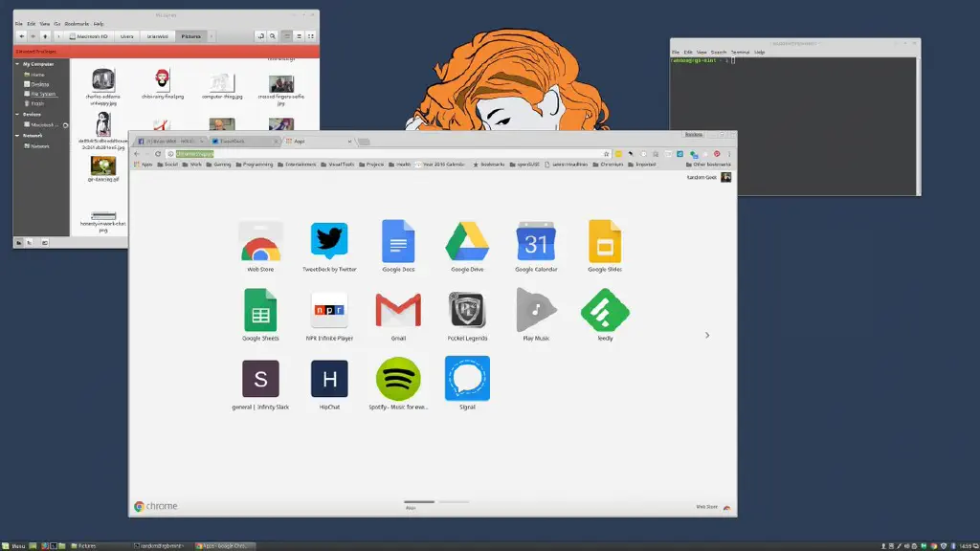The width and height of the screenshot is (980, 551).
Task: Show tree sidebar in file manager footer
Action: click(30, 242)
